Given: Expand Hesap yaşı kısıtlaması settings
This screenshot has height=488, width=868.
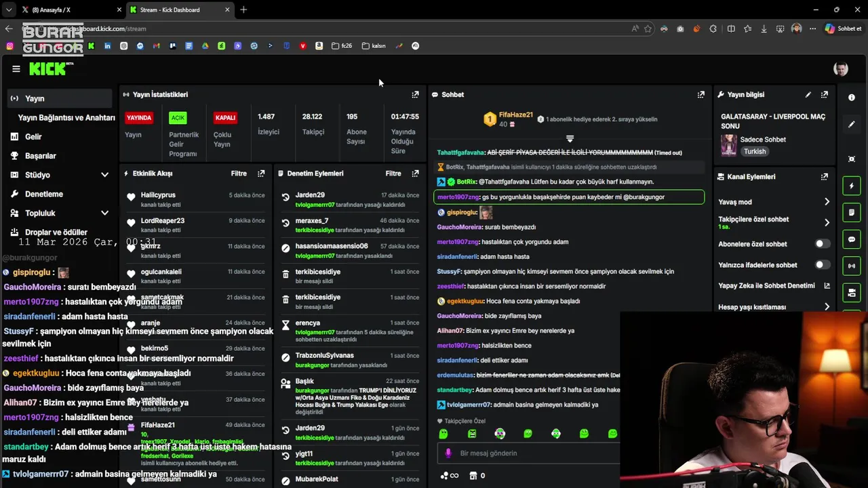Looking at the screenshot, I should pyautogui.click(x=827, y=307).
